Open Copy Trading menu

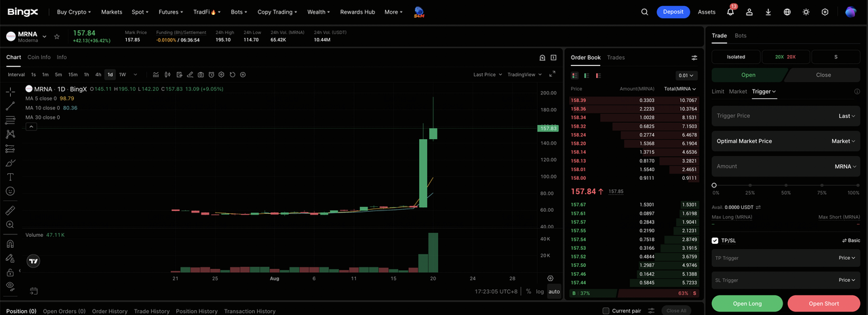[x=277, y=12]
